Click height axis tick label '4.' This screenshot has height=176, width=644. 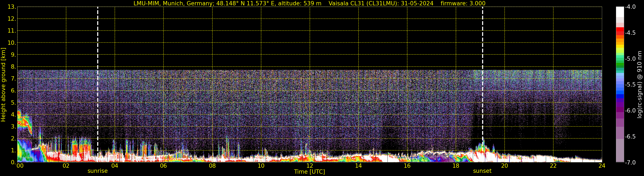click(x=13, y=114)
